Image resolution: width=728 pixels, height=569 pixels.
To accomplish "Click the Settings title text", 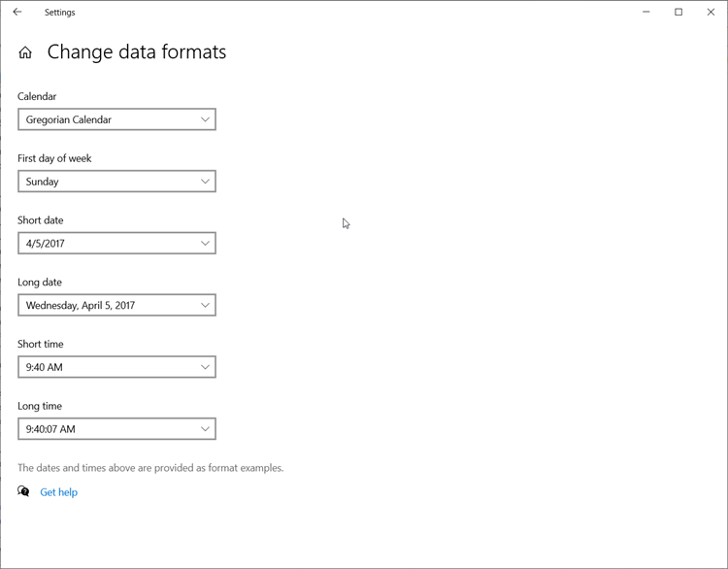I will click(x=59, y=13).
